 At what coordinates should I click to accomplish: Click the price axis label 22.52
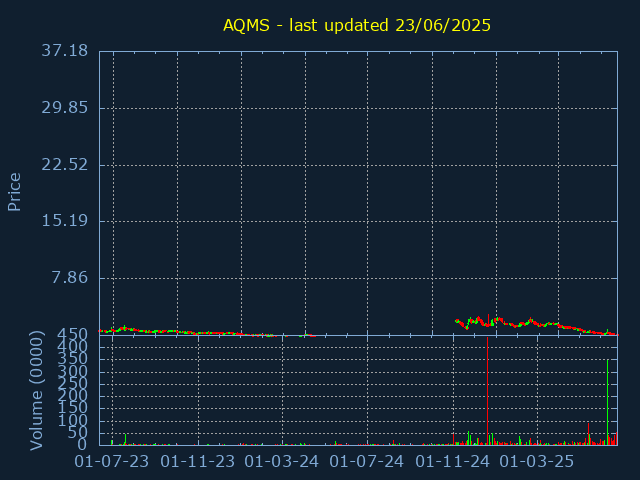64,165
